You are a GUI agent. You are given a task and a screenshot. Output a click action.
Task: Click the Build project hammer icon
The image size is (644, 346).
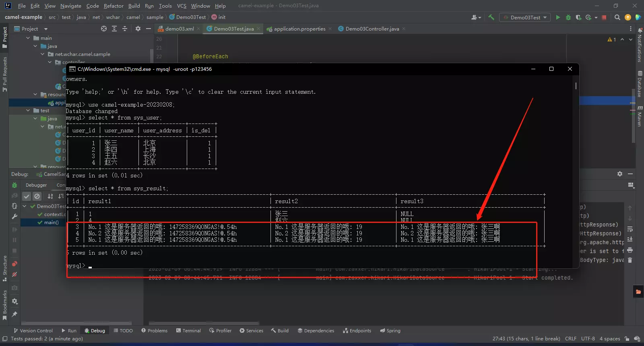[x=491, y=17]
